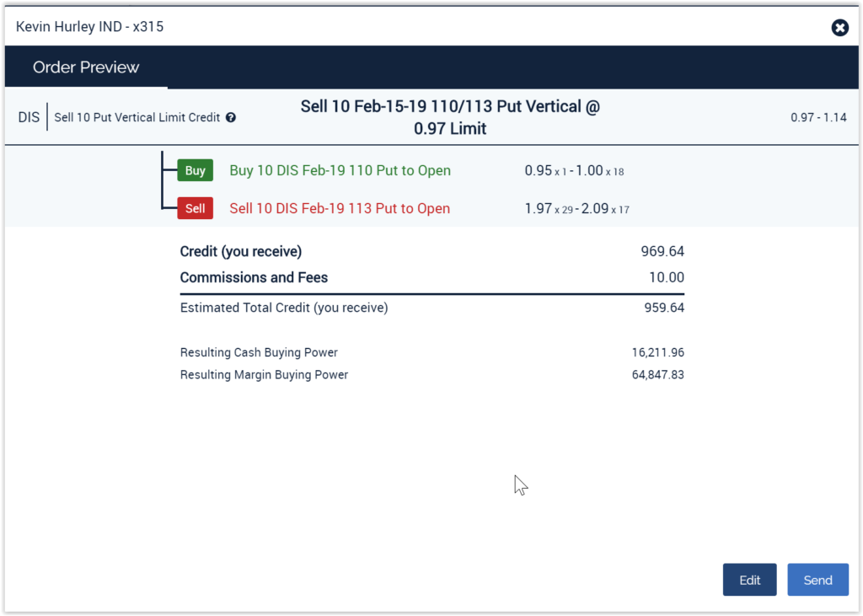
Task: Click the 0.97 - 1.14 spread quote
Action: coord(818,118)
